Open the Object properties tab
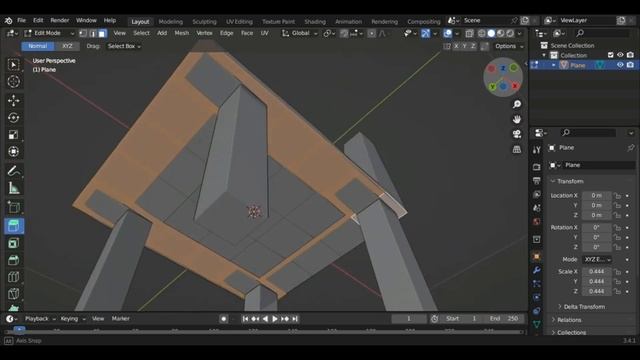Image resolution: width=640 pixels, height=360 pixels. coord(537,256)
